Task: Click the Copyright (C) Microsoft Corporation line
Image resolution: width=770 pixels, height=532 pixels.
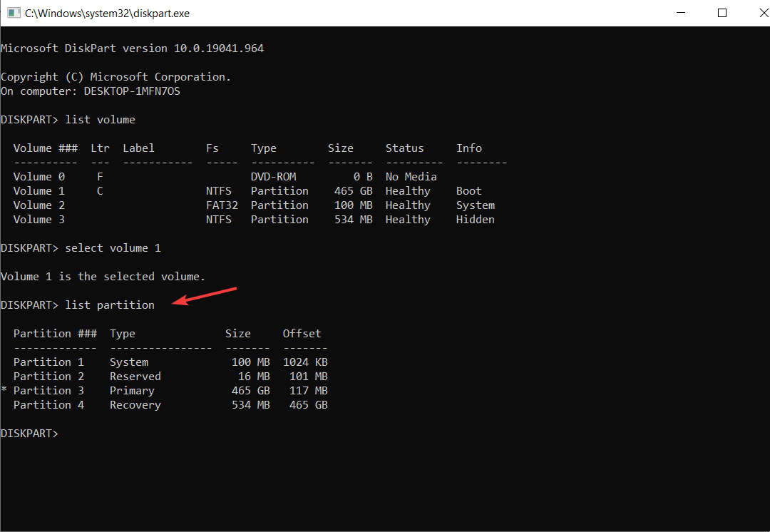Action: pyautogui.click(x=115, y=76)
